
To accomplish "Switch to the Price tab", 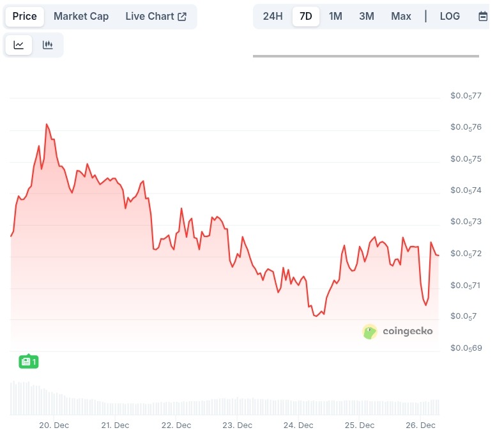I will 25,17.
